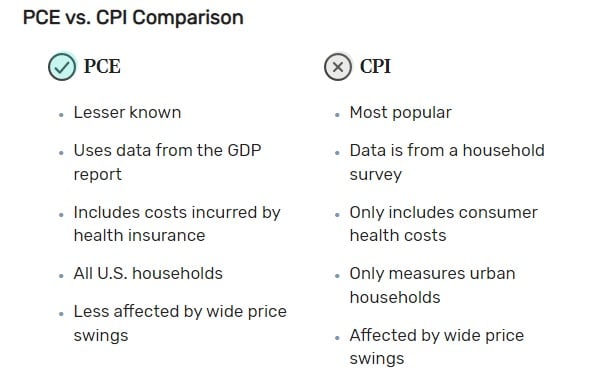Screen dimensions: 595x383
Task: Click the All U.S. households item
Action: click(148, 274)
